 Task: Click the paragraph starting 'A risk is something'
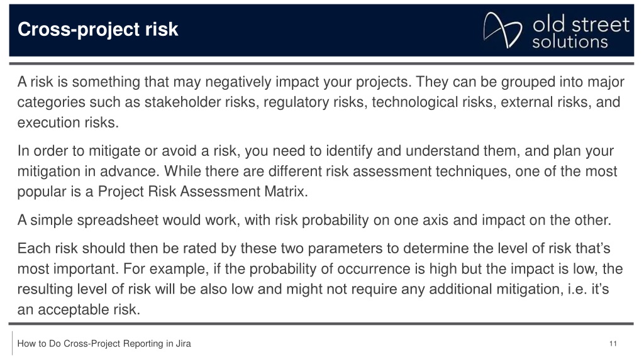[321, 102]
